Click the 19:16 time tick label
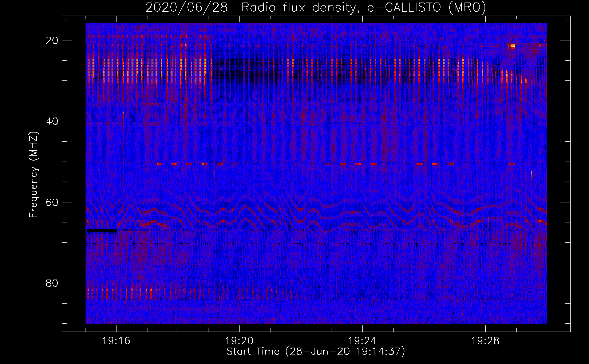 (x=116, y=341)
